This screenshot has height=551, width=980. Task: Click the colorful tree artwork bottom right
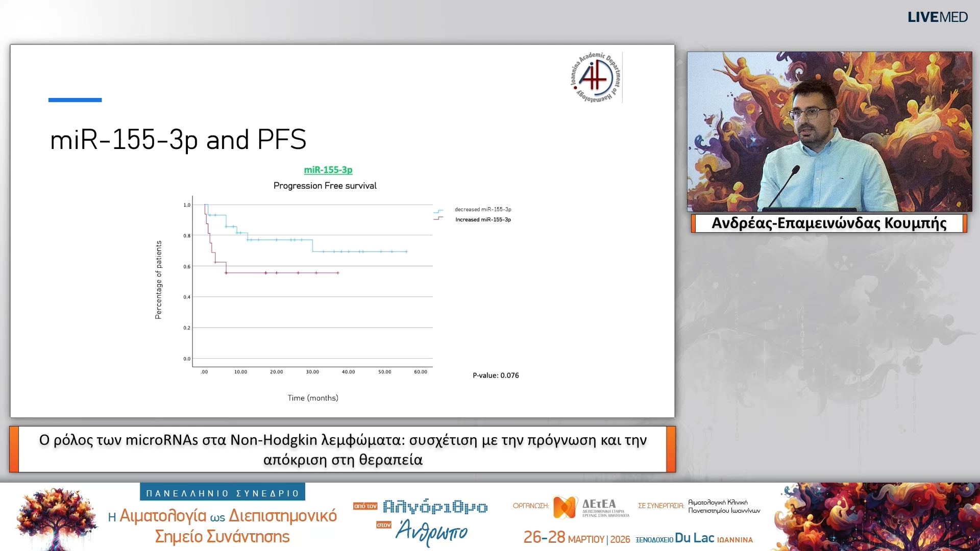[x=876, y=517]
